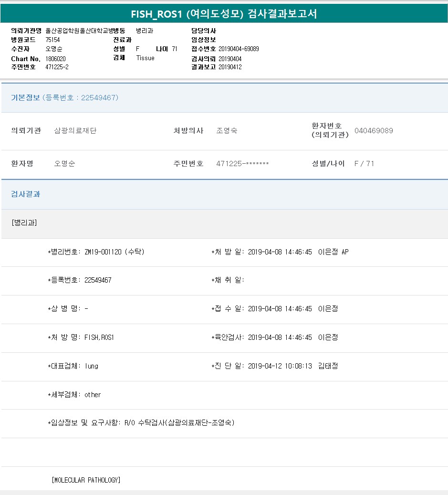Click 환자번호 value 040469089
This screenshot has width=448, height=495.
374,131
